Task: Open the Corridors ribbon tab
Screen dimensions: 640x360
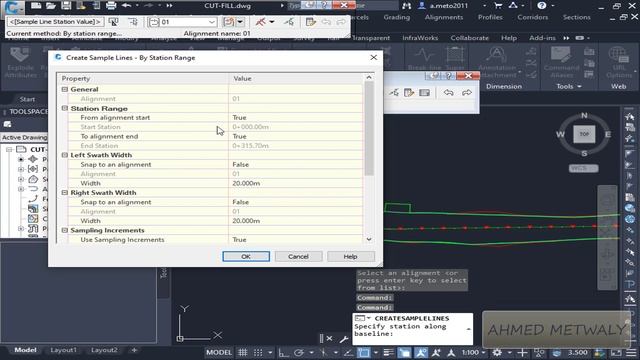Action: point(532,17)
